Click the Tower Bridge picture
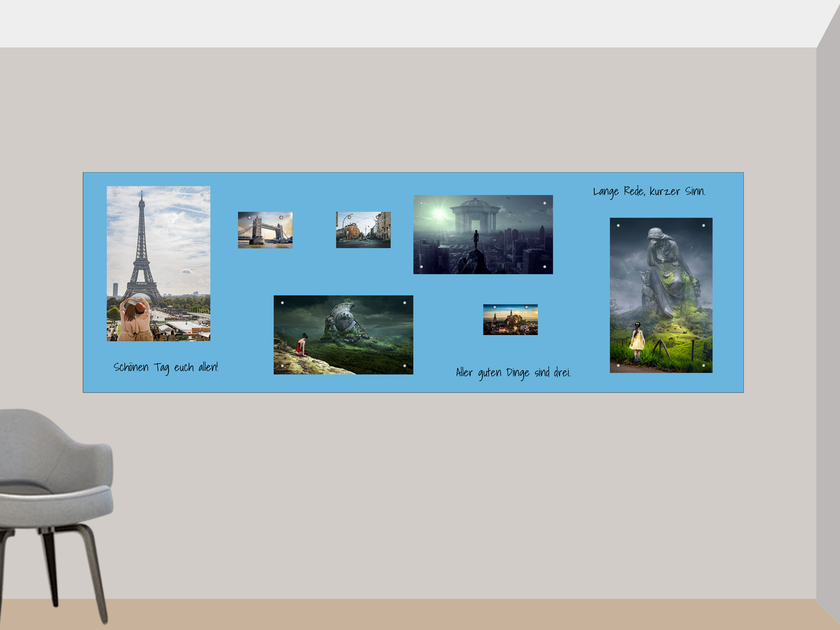The height and width of the screenshot is (630, 840). (x=265, y=230)
